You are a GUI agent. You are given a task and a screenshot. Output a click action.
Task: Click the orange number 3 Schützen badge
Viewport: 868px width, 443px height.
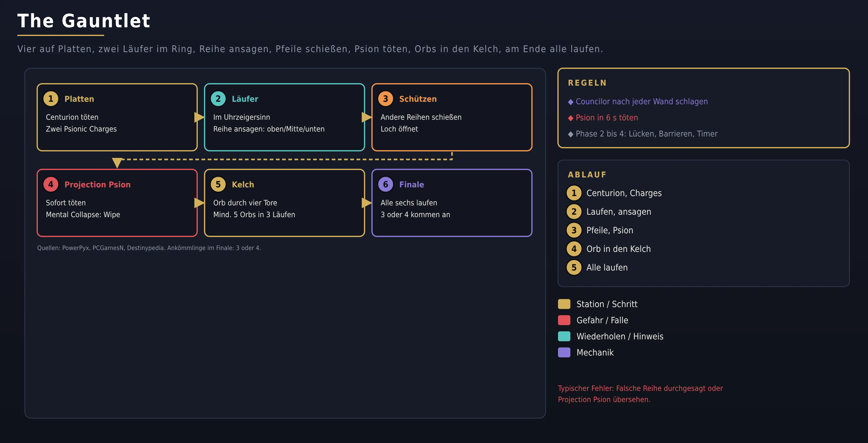click(x=385, y=99)
